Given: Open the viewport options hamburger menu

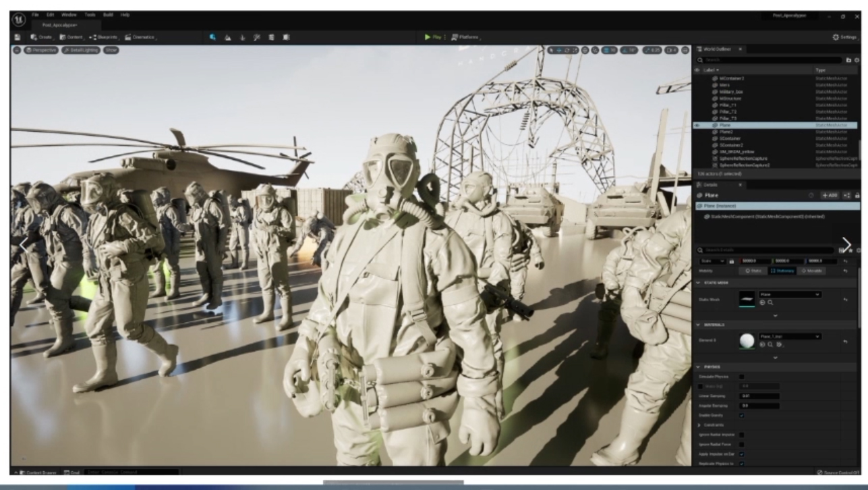Looking at the screenshot, I should [17, 50].
